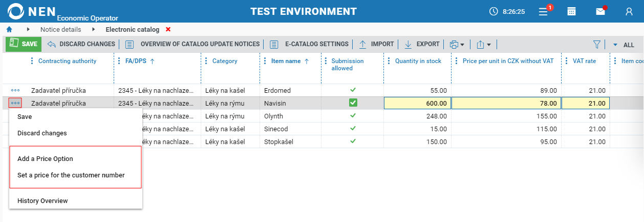Select Add a Price Option
Screen dimensions: 644x222
(x=45, y=159)
